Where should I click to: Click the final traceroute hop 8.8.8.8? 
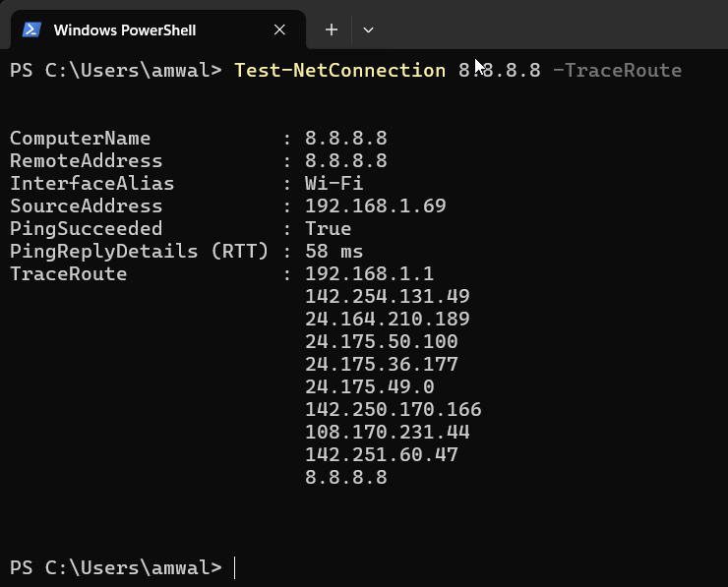(x=345, y=477)
